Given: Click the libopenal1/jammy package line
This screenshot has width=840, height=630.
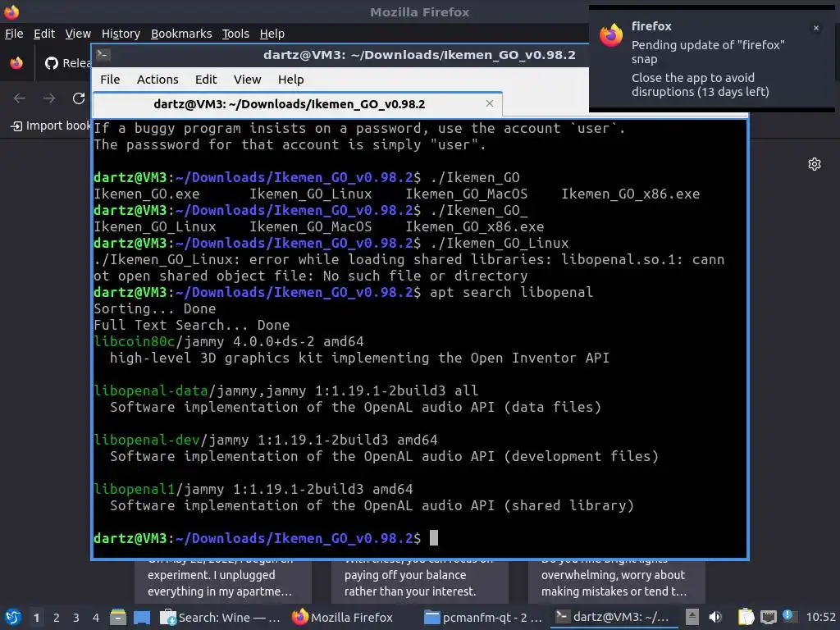Looking at the screenshot, I should pos(253,489).
